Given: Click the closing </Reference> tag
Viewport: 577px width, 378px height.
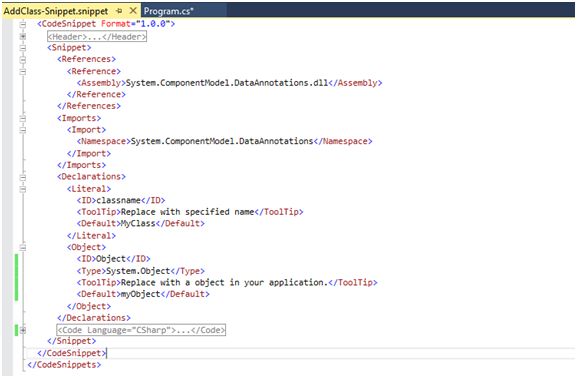Looking at the screenshot, I should (96, 94).
